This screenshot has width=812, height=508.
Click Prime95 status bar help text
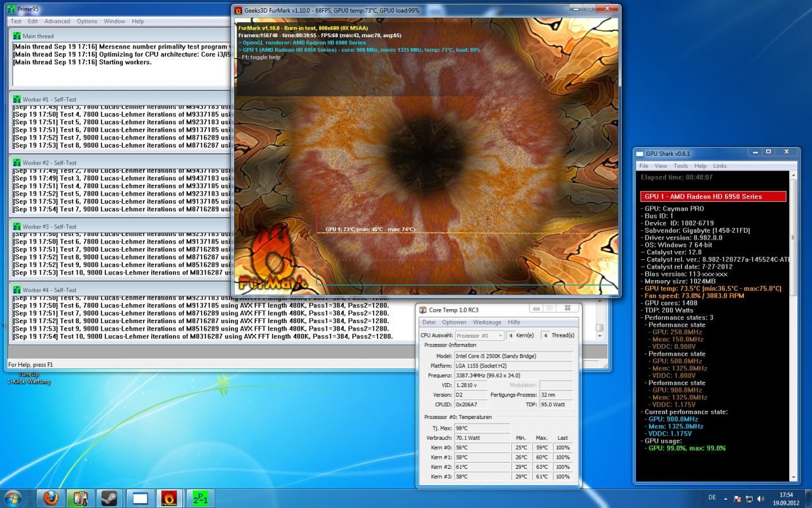(30, 364)
